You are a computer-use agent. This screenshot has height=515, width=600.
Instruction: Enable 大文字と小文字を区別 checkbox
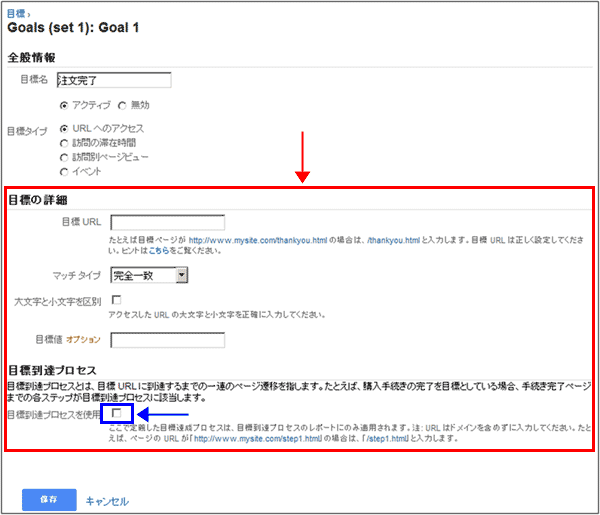coord(116,300)
